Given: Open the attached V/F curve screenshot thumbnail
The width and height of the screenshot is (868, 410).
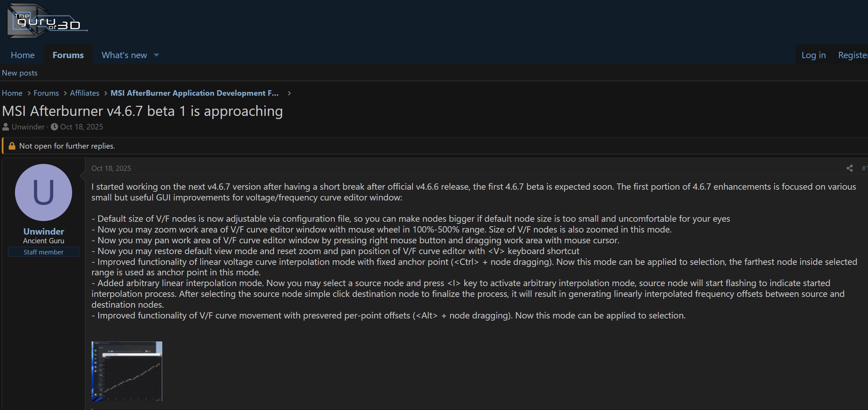Looking at the screenshot, I should [x=127, y=371].
